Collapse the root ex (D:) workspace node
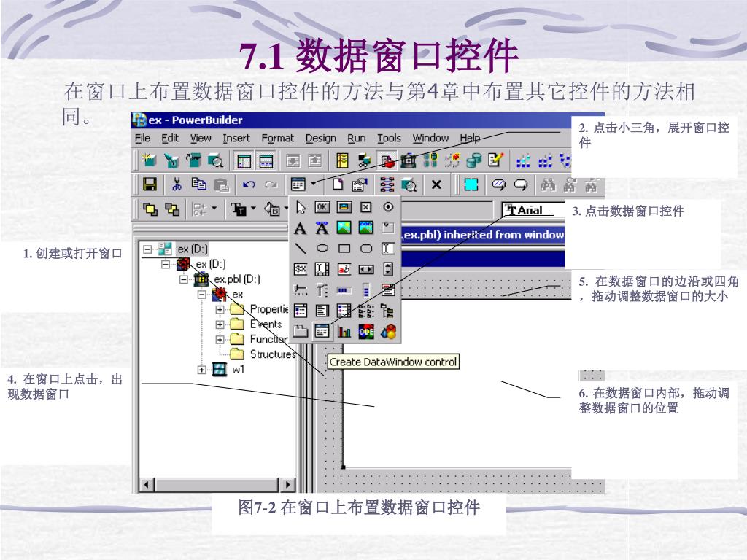The height and width of the screenshot is (560, 747). pos(147,249)
